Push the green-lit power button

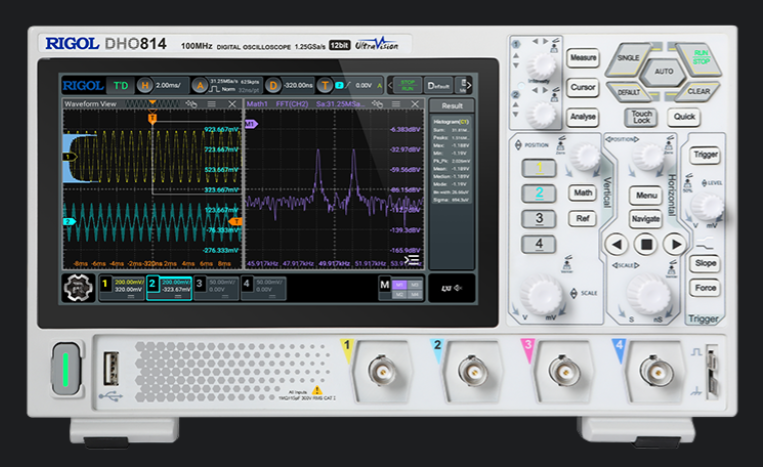click(x=66, y=369)
